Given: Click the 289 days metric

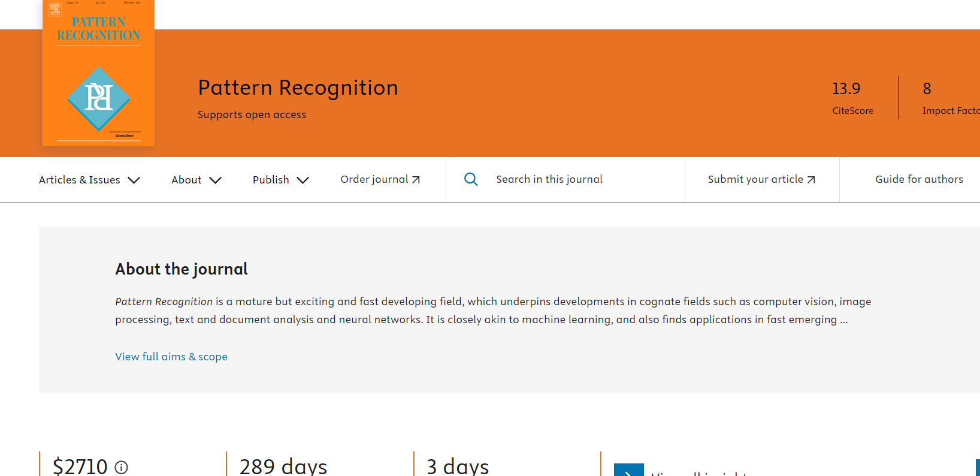Looking at the screenshot, I should (283, 466).
